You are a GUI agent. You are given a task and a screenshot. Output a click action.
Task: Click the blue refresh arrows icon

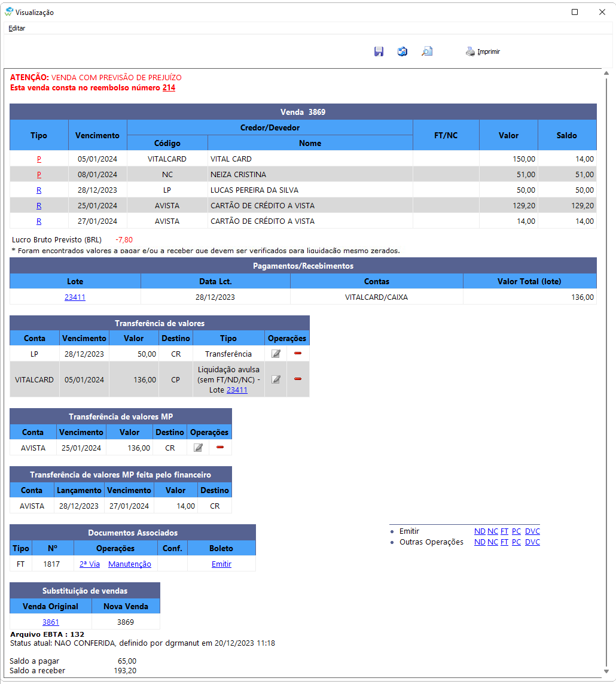[x=402, y=51]
